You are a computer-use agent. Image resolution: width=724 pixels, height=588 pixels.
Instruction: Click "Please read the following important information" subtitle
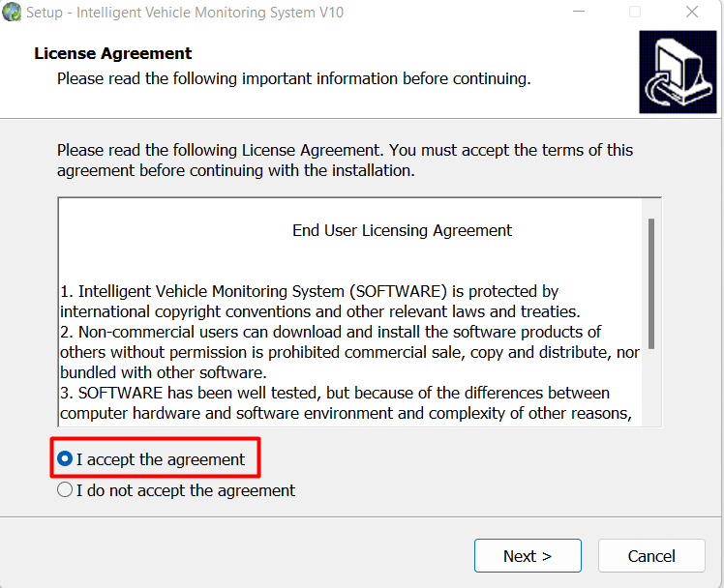point(293,78)
